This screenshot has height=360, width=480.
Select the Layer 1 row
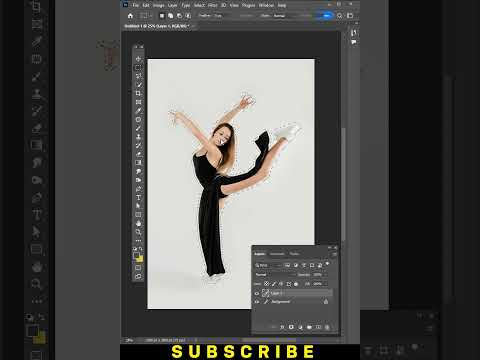pos(293,293)
